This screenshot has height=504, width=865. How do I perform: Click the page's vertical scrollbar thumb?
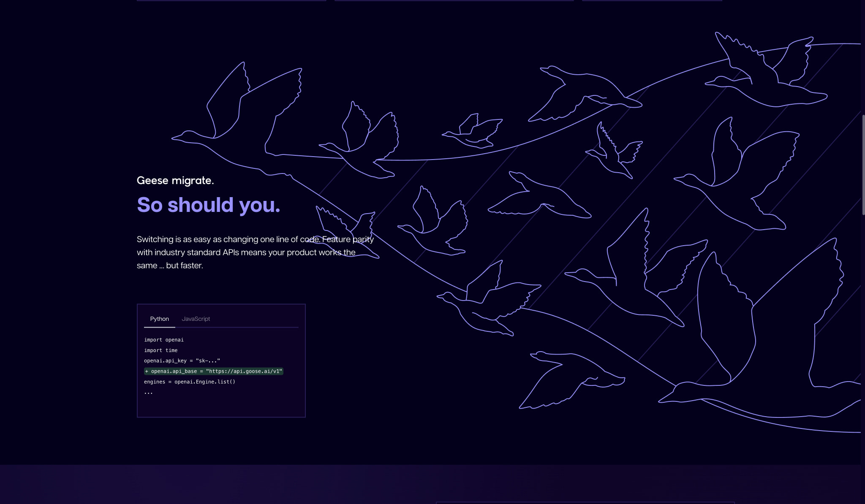pos(863,165)
